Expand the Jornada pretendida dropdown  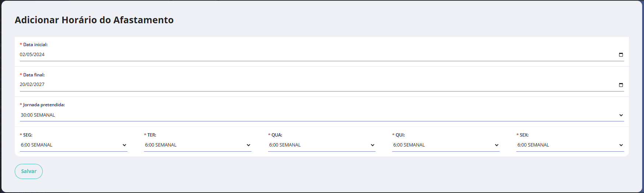coord(321,115)
